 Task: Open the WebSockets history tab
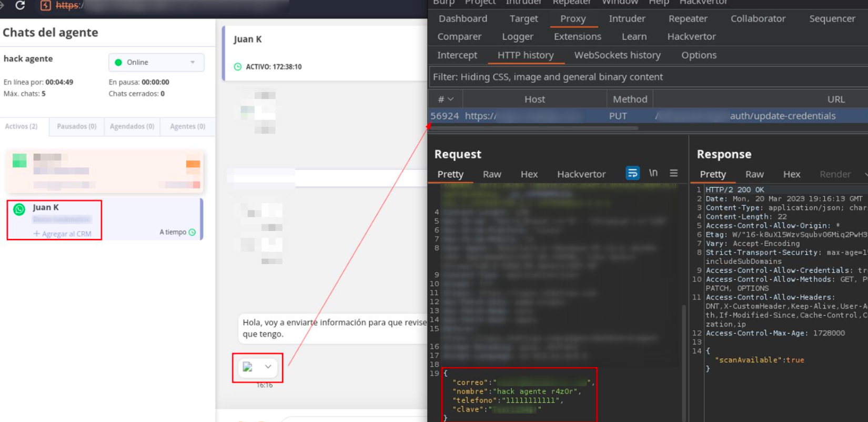617,55
